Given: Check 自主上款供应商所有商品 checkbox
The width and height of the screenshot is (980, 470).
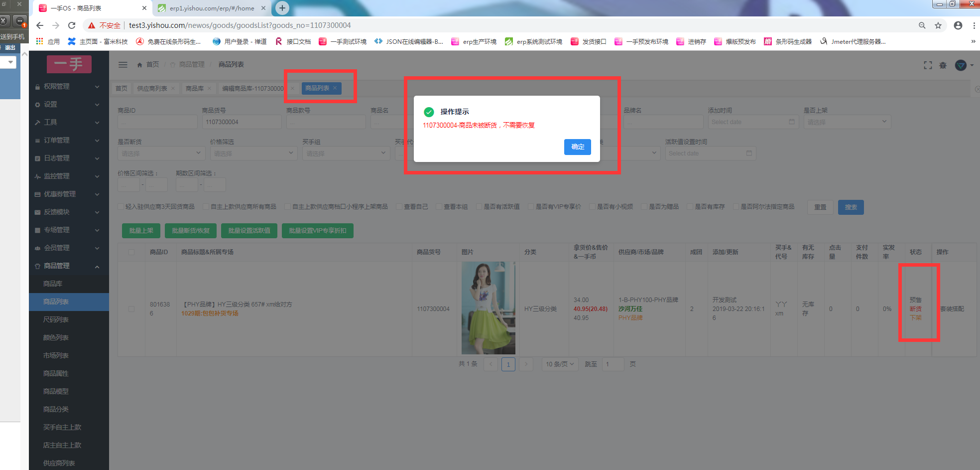Looking at the screenshot, I should point(206,207).
